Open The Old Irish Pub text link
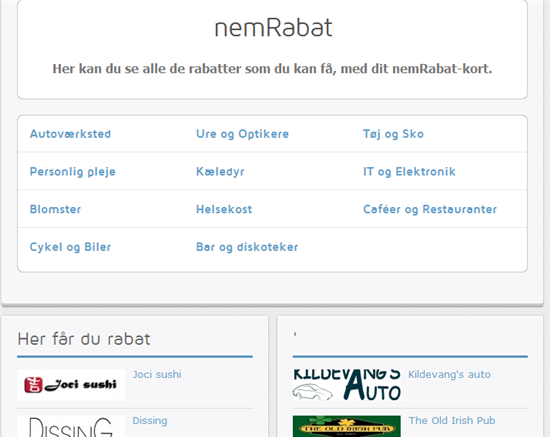 452,421
